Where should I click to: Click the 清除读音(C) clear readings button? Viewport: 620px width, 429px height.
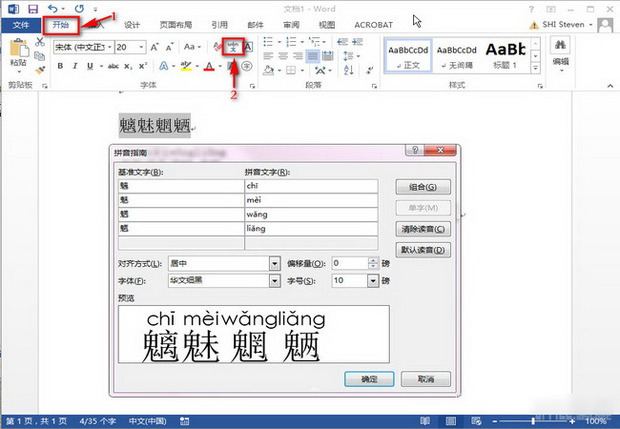pos(423,229)
